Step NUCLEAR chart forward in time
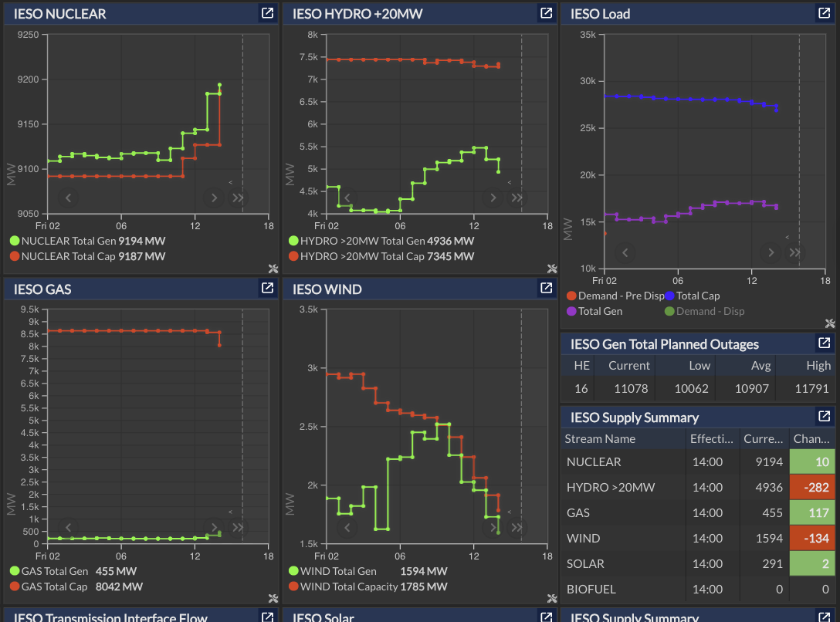 [x=214, y=198]
